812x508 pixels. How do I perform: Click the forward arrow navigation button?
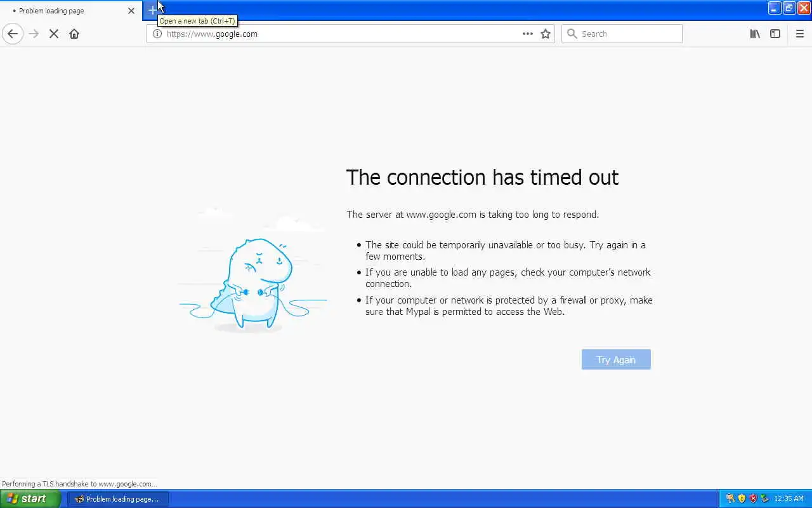pos(34,34)
